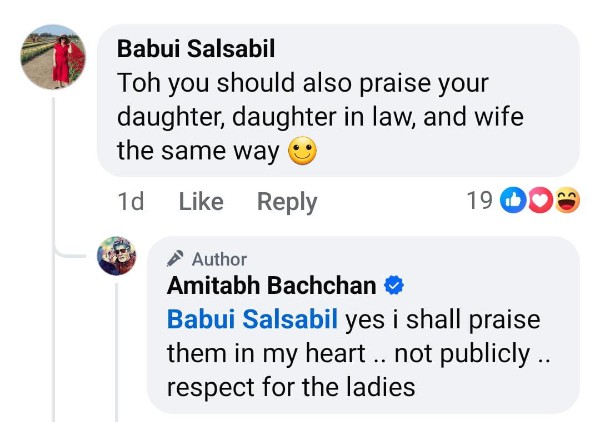View the 19 reactions count
Viewport: 600px width, 422px height.
(480, 201)
